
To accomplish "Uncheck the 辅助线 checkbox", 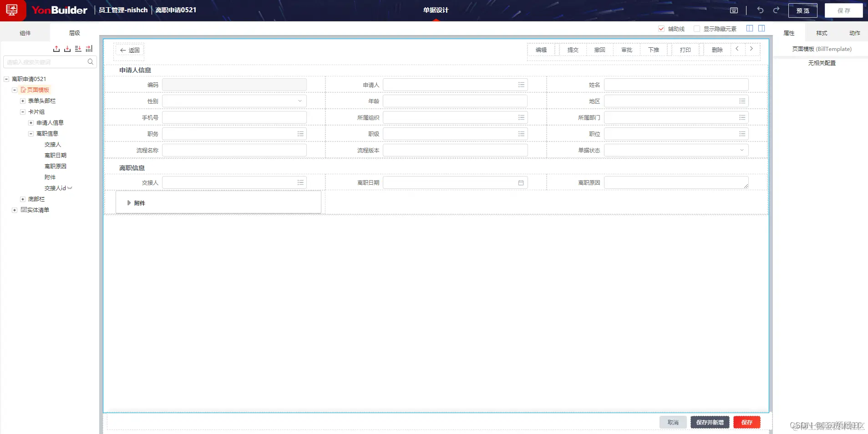I will point(661,29).
